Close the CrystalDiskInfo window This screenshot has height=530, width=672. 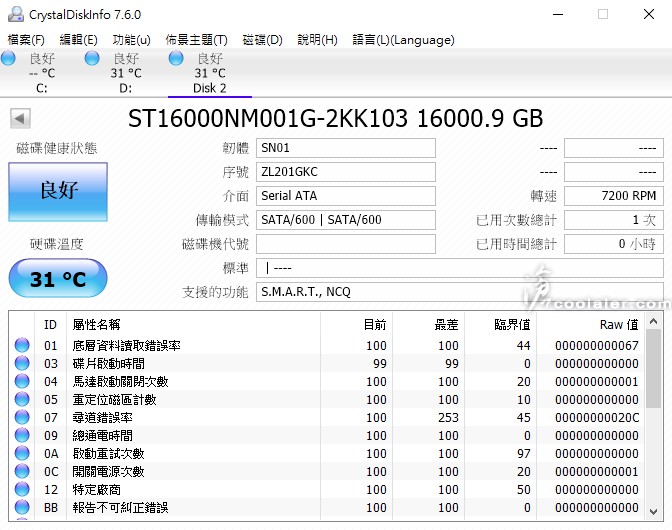(x=649, y=14)
